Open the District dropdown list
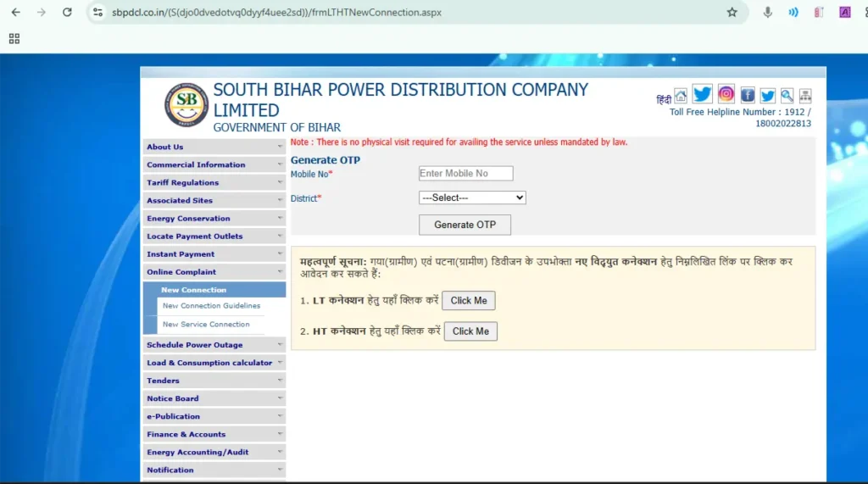This screenshot has width=868, height=484. [x=472, y=197]
